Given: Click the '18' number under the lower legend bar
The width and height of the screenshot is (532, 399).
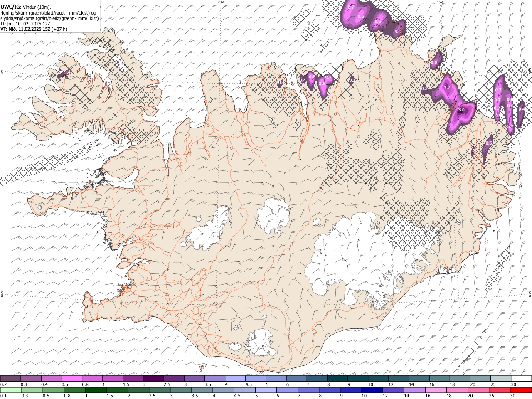Looking at the screenshot, I should [451, 396].
